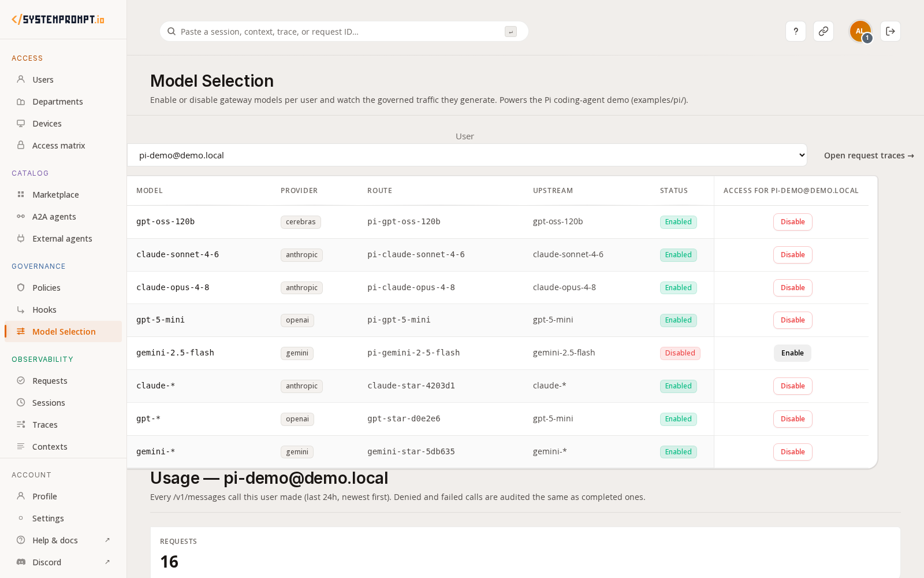Click the MODEL column header
The width and height of the screenshot is (924, 578).
pos(150,191)
